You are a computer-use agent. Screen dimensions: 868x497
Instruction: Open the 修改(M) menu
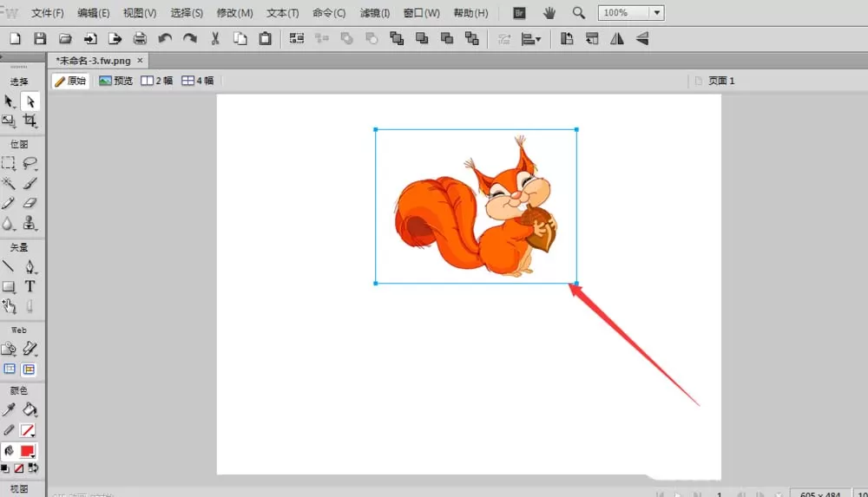pyautogui.click(x=234, y=13)
